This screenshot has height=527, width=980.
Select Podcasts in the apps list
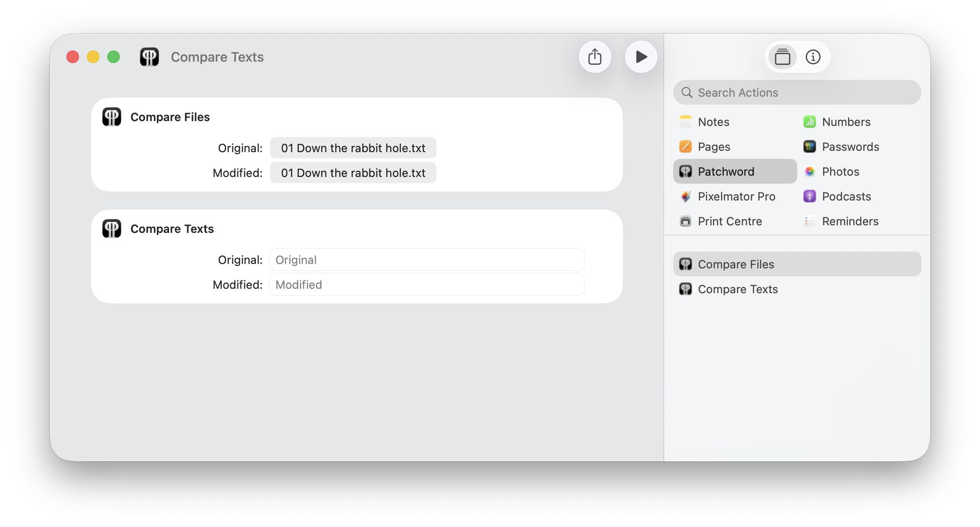[x=846, y=197]
